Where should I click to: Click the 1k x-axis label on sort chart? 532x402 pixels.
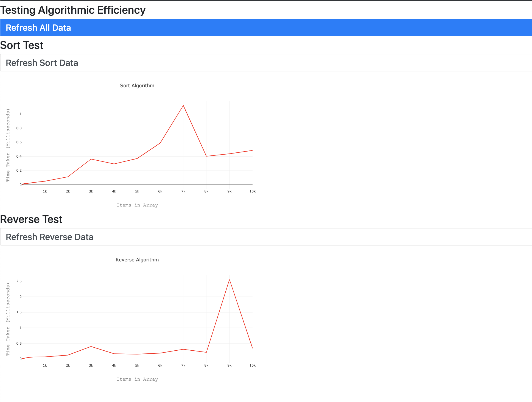(x=45, y=191)
